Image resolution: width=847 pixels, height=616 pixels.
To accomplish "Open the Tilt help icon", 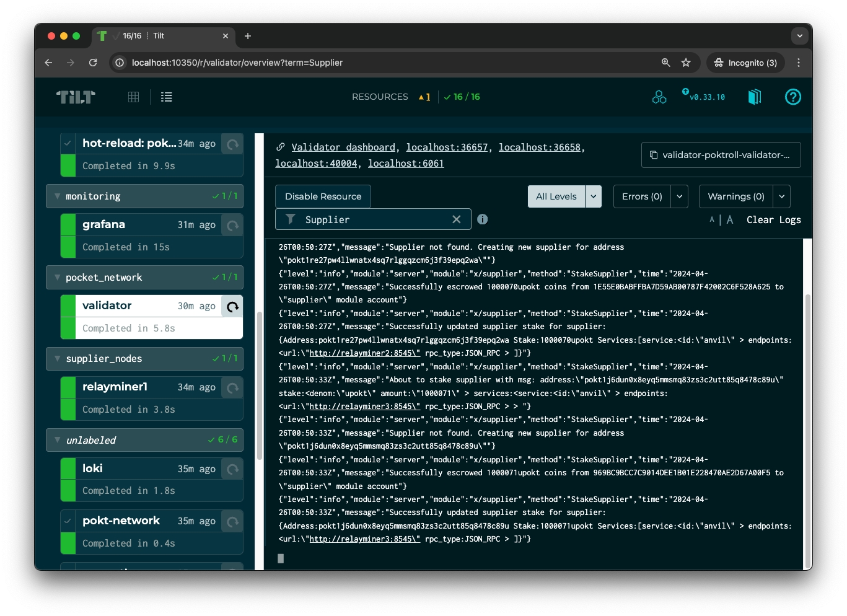I will tap(792, 97).
